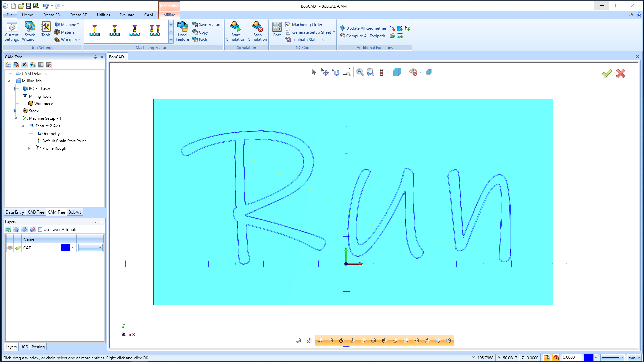This screenshot has height=362, width=644.
Task: Click the Load Feature button
Action: 182,32
